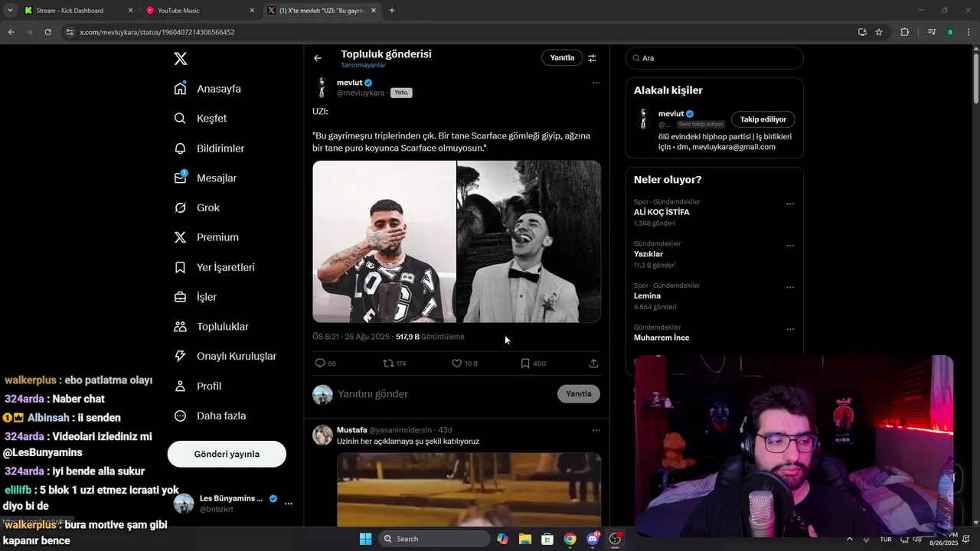Open Chrome from taskbar
The width and height of the screenshot is (980, 551).
tap(570, 539)
